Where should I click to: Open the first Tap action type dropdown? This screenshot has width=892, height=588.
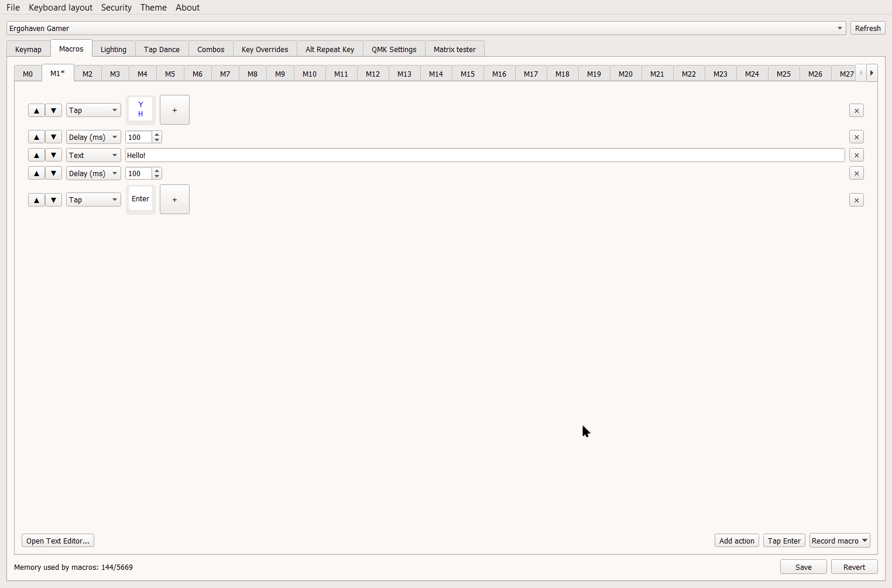(x=93, y=111)
